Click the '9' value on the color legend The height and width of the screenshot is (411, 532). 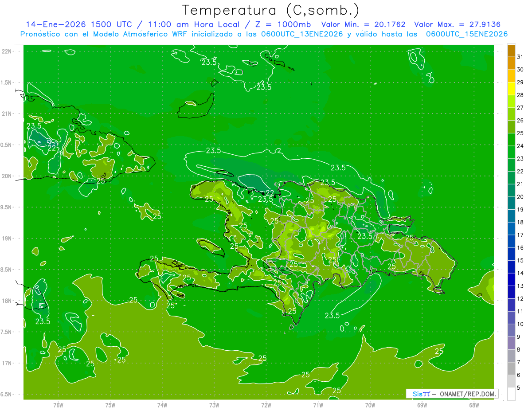pos(518,337)
